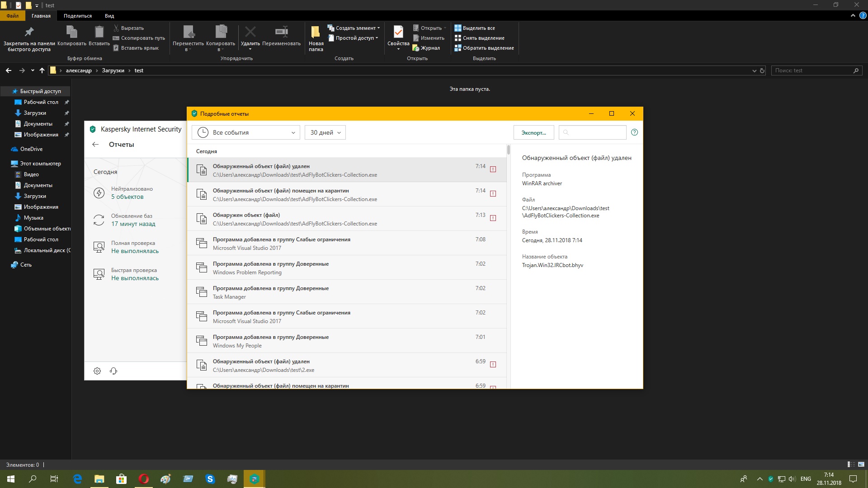Click the Экспорт button
This screenshot has width=868, height=488.
point(533,132)
